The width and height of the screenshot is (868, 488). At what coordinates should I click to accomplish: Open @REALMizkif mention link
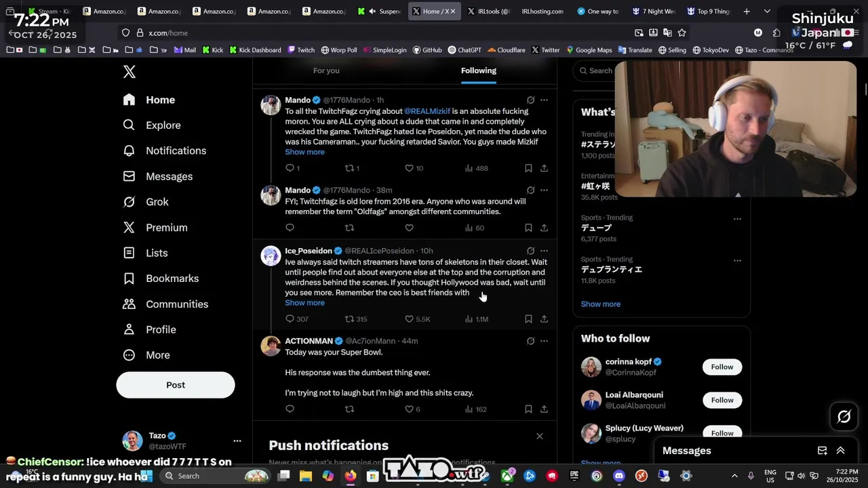coord(427,111)
